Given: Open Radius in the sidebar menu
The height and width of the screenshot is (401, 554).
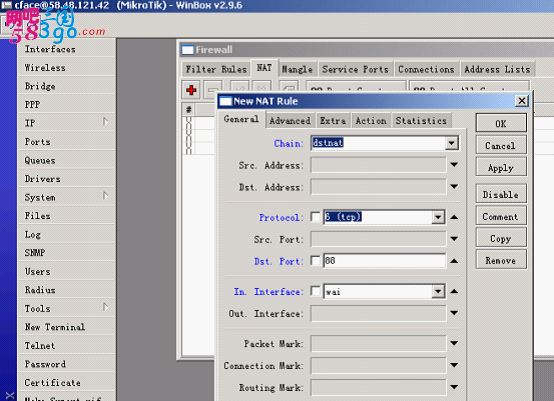Looking at the screenshot, I should click(66, 290).
